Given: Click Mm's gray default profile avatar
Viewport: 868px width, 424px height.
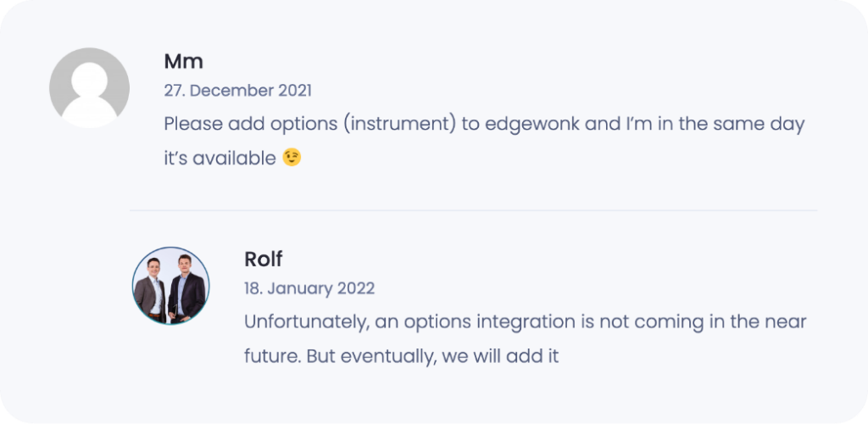Looking at the screenshot, I should click(89, 87).
